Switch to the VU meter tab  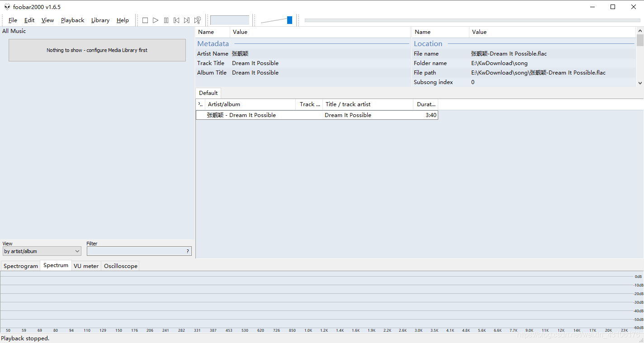(x=86, y=266)
